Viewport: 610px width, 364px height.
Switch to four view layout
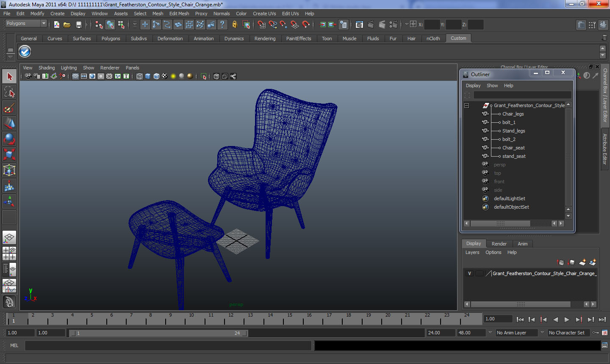[9, 253]
